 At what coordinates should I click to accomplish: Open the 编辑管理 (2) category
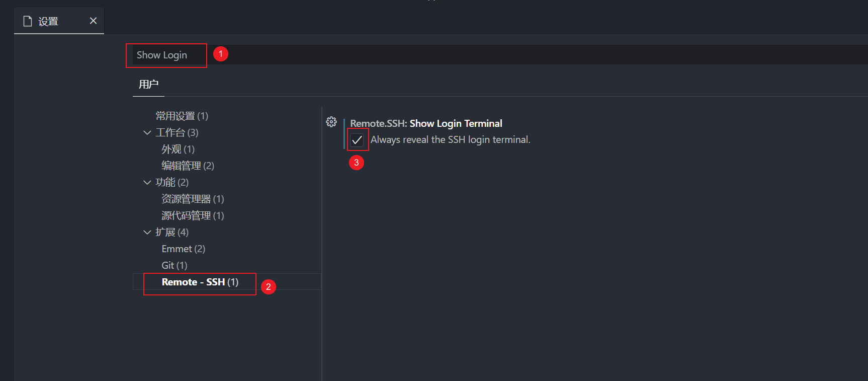pyautogui.click(x=188, y=166)
